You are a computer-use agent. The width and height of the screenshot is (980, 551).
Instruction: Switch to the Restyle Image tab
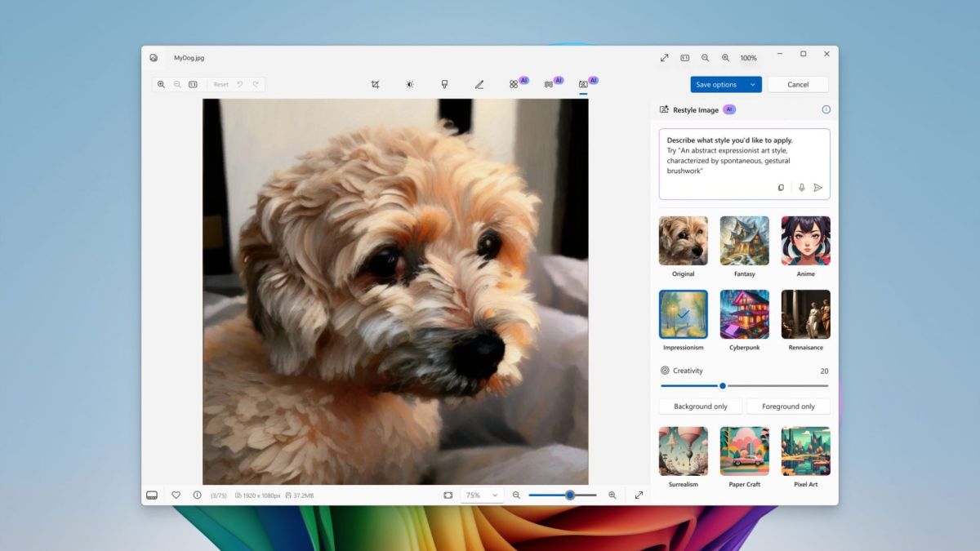pyautogui.click(x=582, y=84)
